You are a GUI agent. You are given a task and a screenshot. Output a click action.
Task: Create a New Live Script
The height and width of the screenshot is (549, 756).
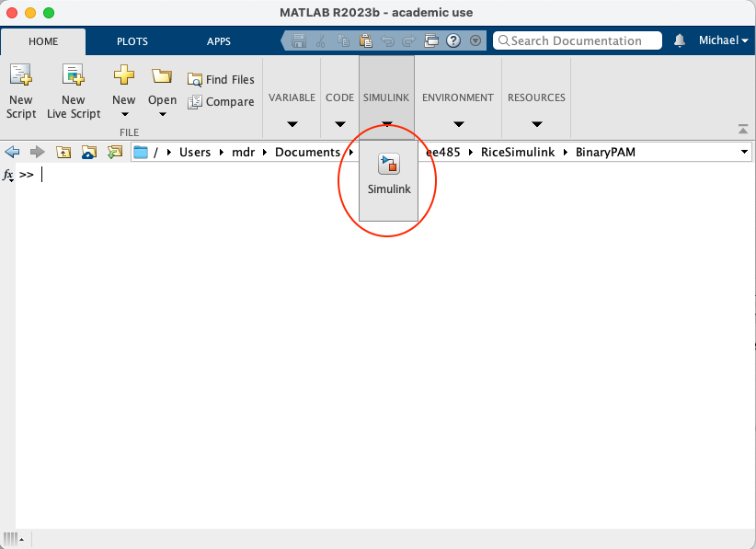pyautogui.click(x=74, y=92)
